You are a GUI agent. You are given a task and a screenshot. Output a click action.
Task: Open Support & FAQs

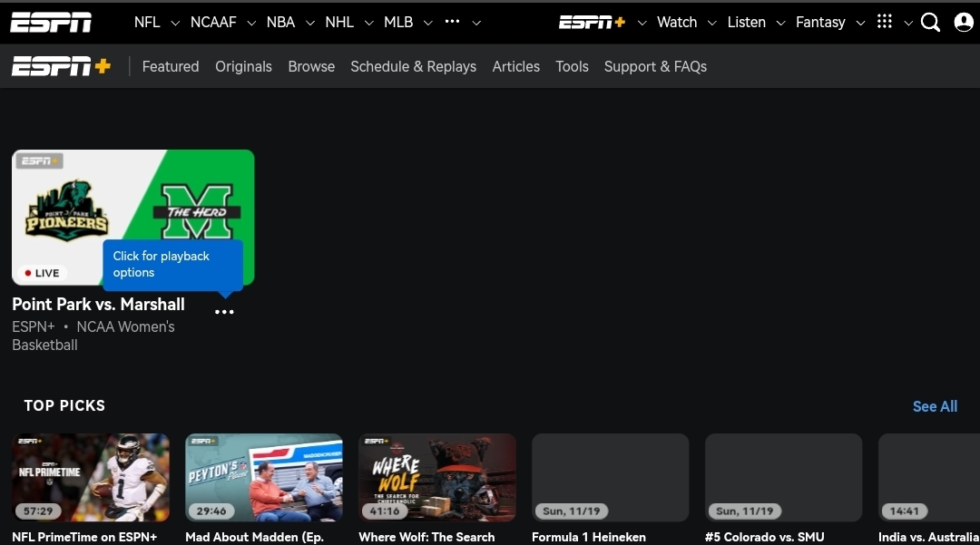pos(656,67)
